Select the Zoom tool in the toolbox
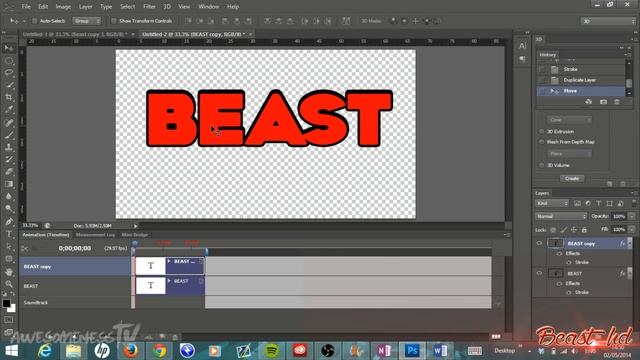The width and height of the screenshot is (640, 360). (9, 284)
